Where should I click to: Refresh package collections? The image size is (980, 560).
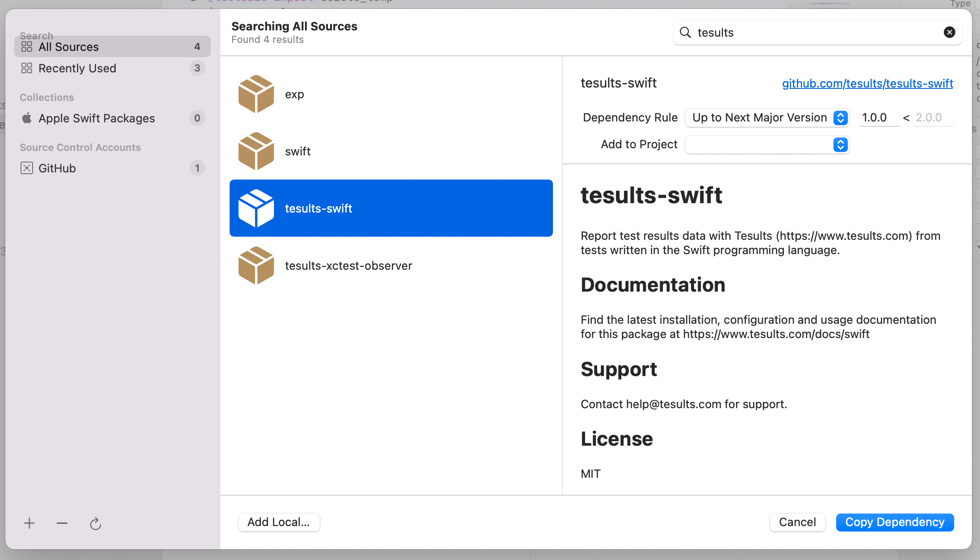point(96,523)
